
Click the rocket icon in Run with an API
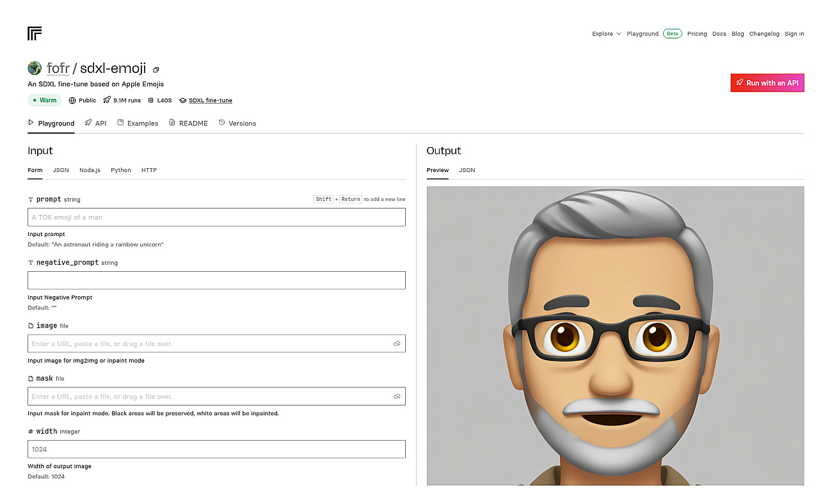740,83
